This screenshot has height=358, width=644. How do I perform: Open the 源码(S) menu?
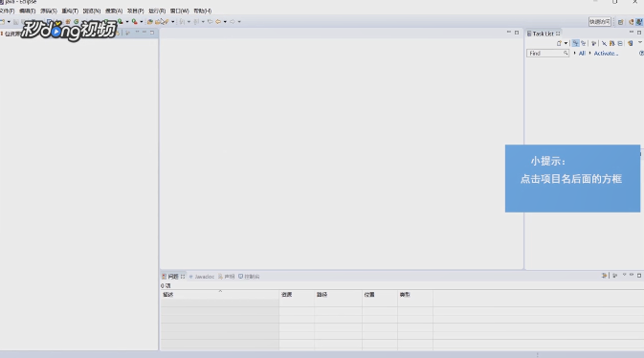click(49, 11)
